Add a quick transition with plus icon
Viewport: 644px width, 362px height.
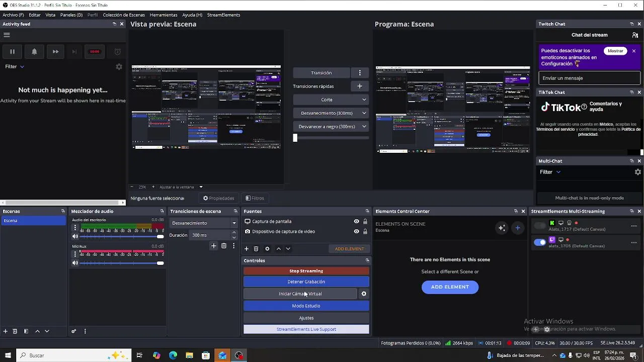point(360,86)
